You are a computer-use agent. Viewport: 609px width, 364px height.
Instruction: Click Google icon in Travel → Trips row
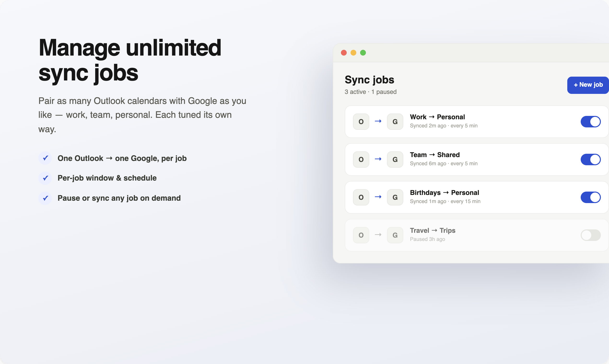[x=395, y=235]
